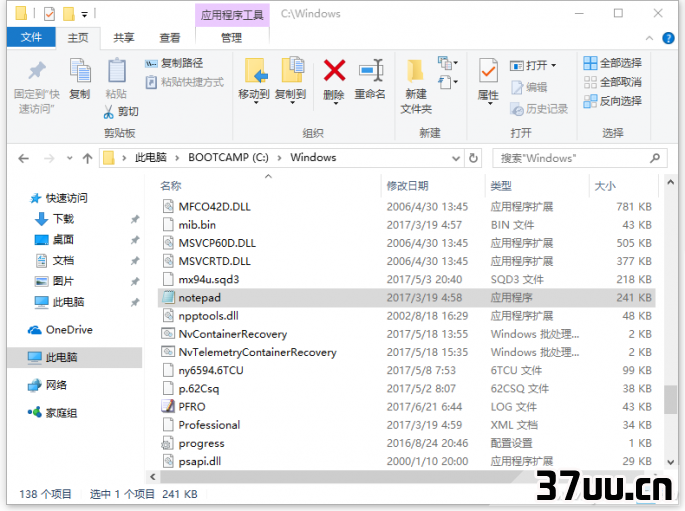Click the Paste (粘贴) clipboard icon
685x511 pixels.
(116, 70)
